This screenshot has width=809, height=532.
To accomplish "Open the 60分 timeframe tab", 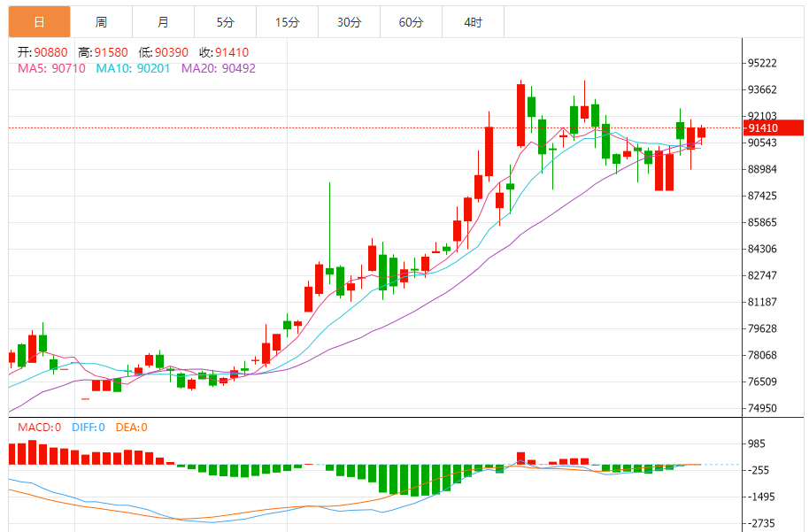I will [x=411, y=21].
